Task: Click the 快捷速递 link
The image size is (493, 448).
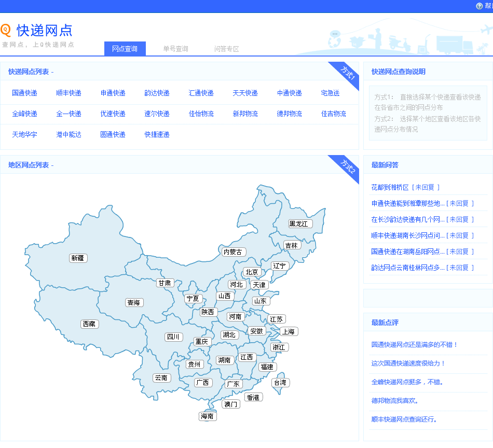Action: tap(157, 134)
